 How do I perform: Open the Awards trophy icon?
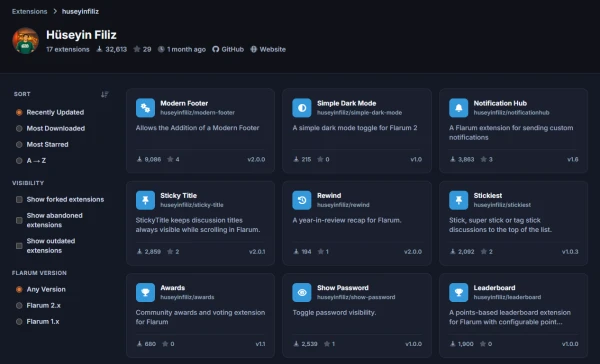[145, 292]
